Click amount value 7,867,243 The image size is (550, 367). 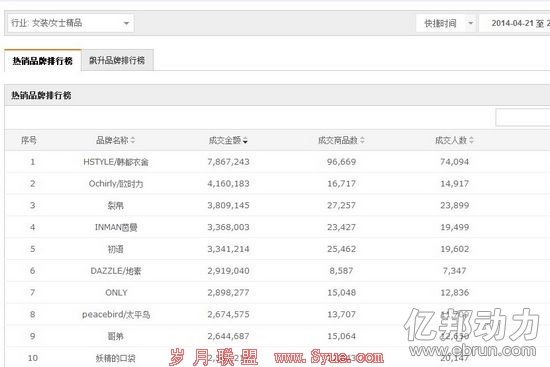tap(228, 162)
